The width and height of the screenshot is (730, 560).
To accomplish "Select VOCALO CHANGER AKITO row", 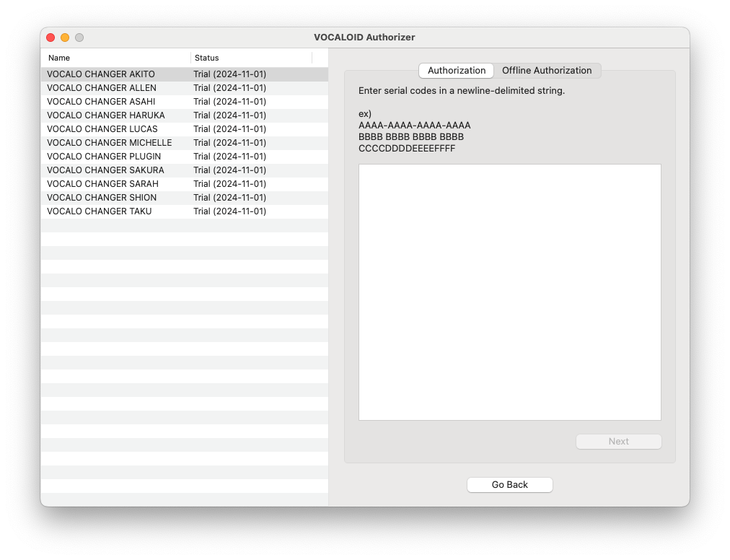I will (185, 74).
